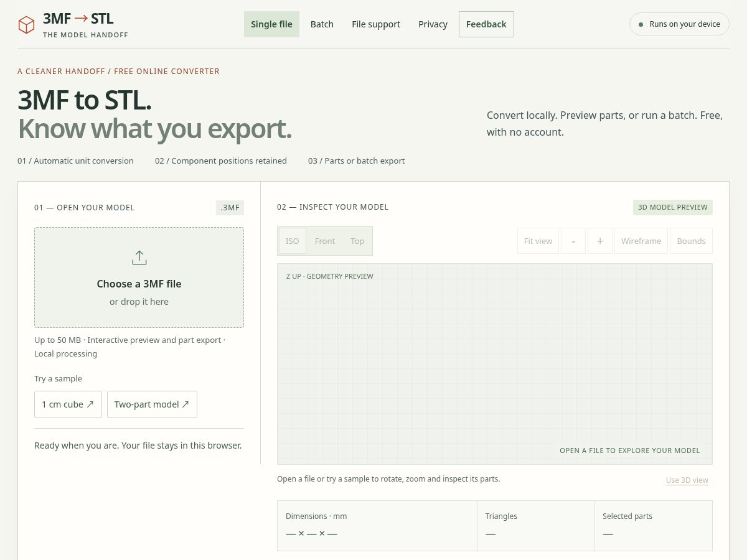The width and height of the screenshot is (747, 560).
Task: Zoom out with the minus button
Action: coord(573,241)
